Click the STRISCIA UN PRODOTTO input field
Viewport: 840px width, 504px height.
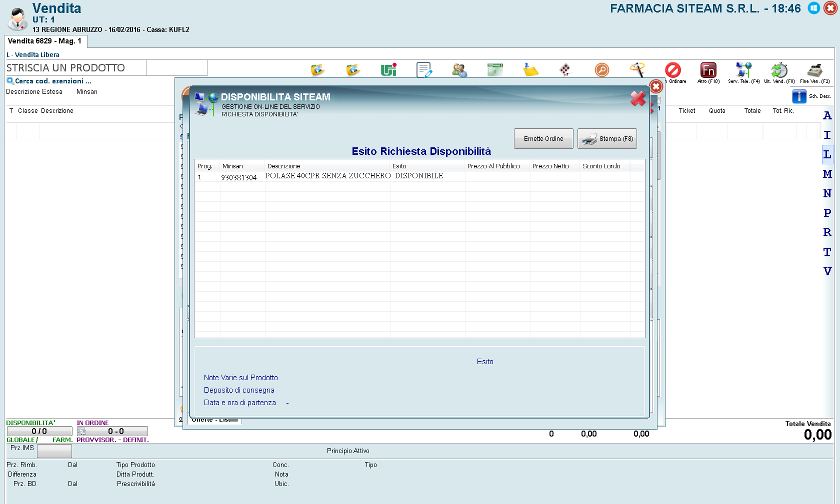76,68
